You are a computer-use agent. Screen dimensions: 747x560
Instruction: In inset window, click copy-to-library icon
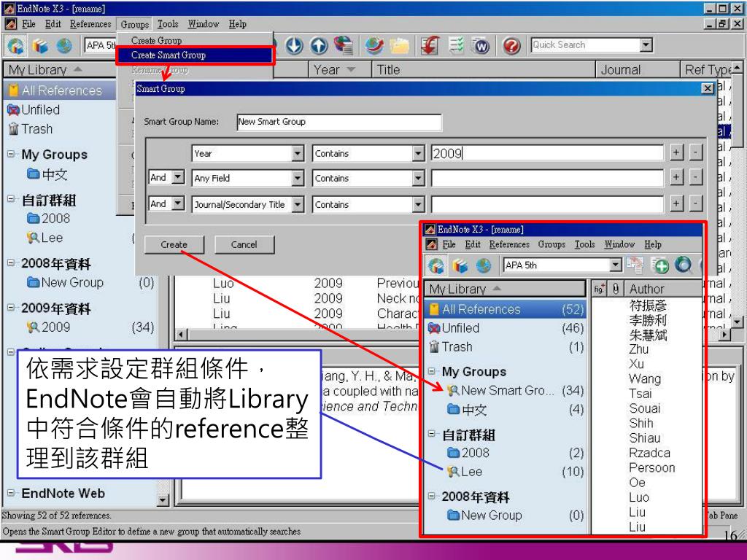(x=635, y=265)
